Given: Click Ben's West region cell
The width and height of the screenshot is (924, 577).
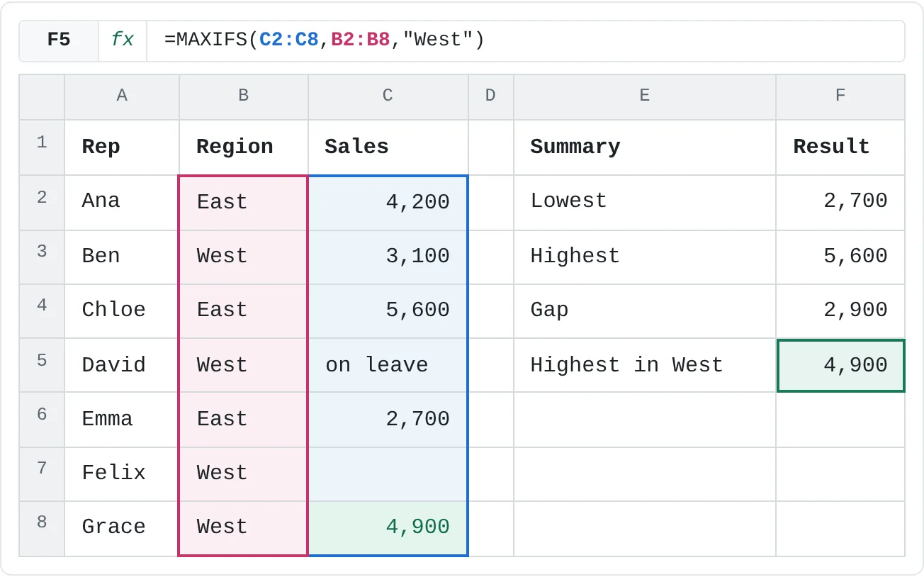Looking at the screenshot, I should pyautogui.click(x=244, y=257).
